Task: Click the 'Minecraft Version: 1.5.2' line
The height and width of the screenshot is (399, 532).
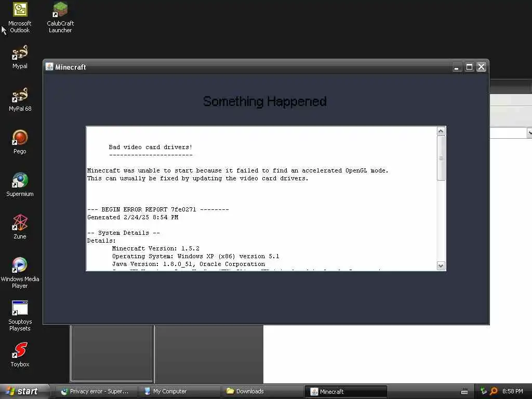Action: [156, 248]
